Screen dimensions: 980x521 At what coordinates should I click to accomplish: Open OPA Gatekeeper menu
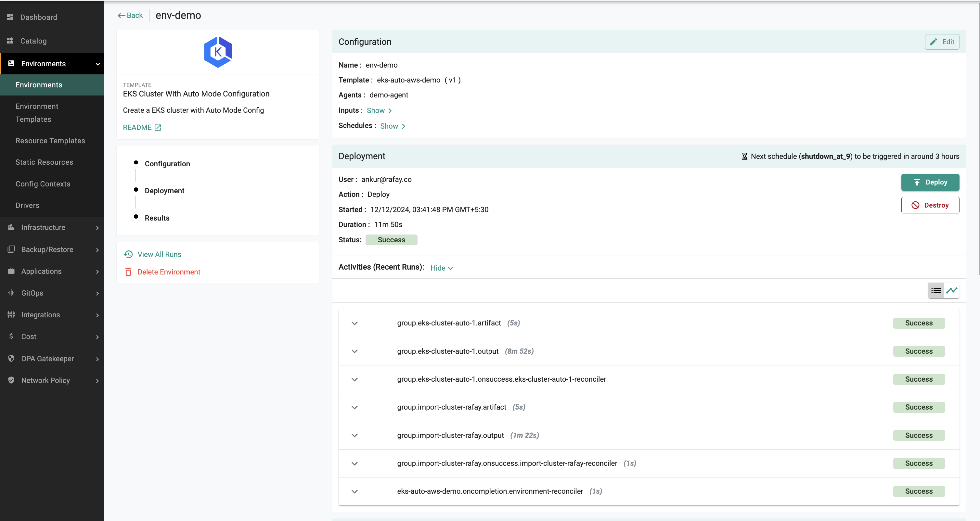point(52,359)
